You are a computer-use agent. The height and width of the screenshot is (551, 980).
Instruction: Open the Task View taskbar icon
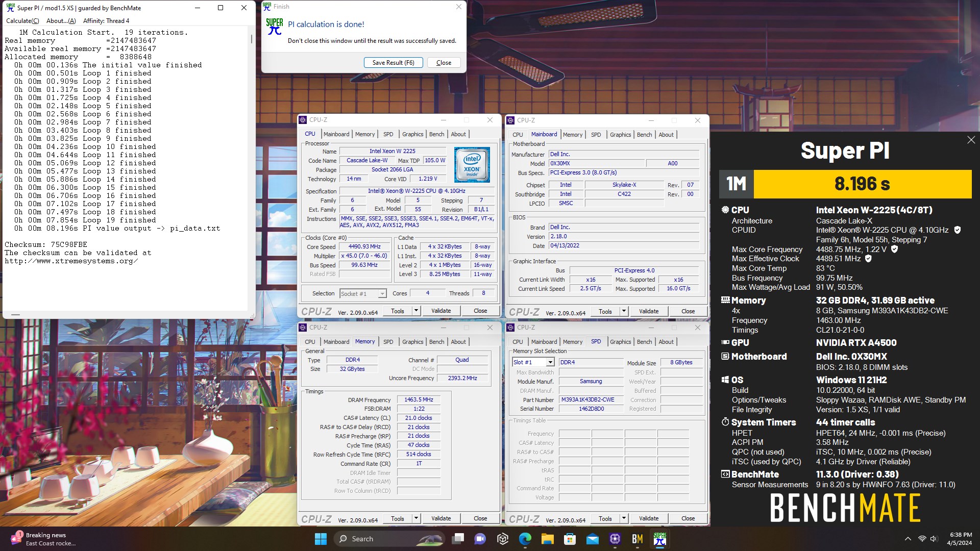click(458, 539)
